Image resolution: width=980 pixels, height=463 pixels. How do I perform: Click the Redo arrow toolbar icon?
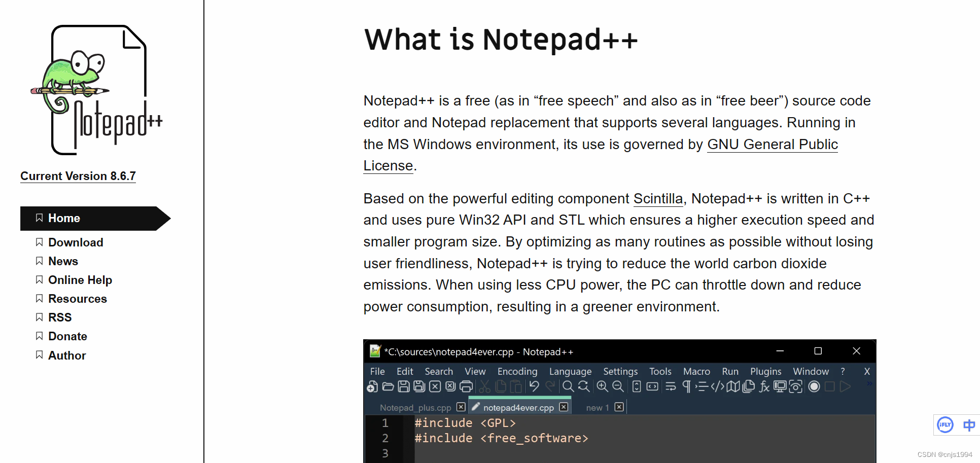coord(550,387)
